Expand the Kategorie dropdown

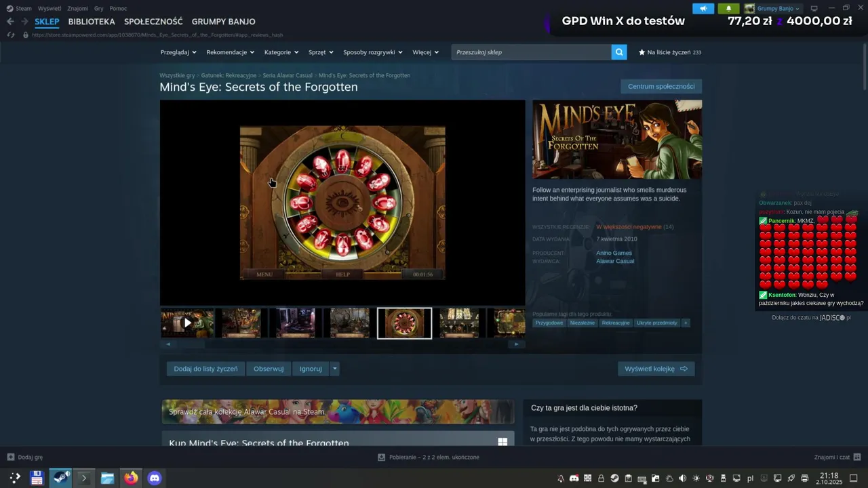click(281, 52)
